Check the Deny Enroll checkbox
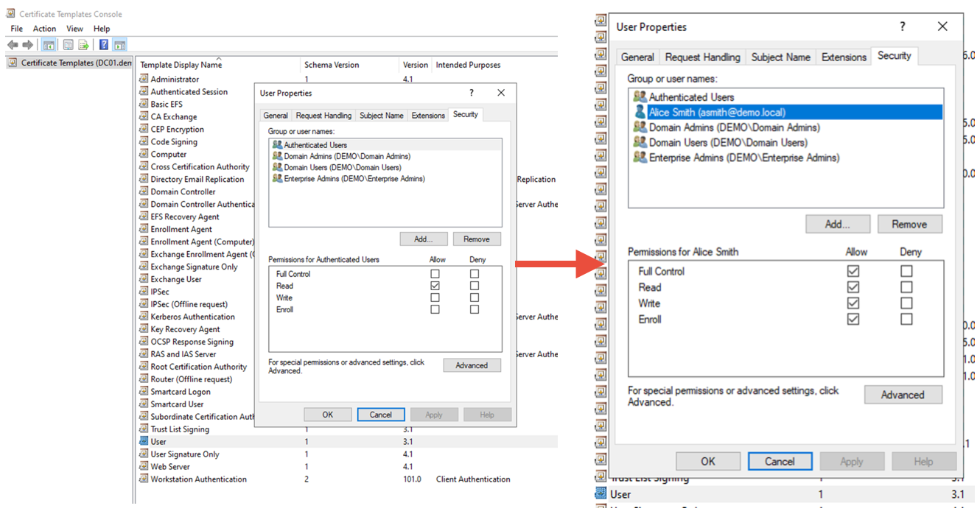The image size is (980, 514). (474, 309)
